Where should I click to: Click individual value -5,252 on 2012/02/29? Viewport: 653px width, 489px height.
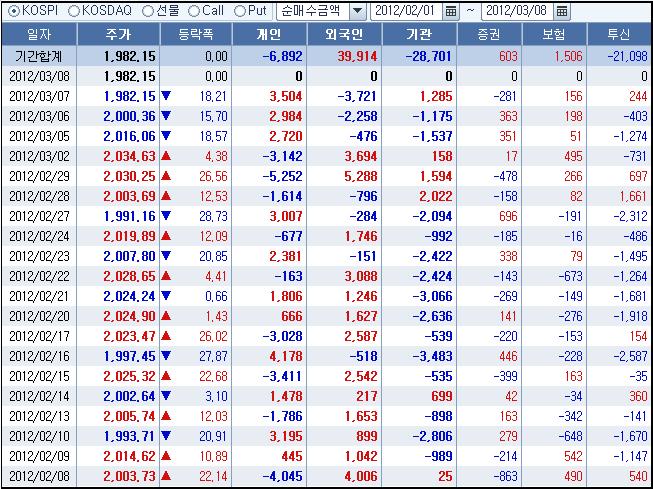[282, 176]
